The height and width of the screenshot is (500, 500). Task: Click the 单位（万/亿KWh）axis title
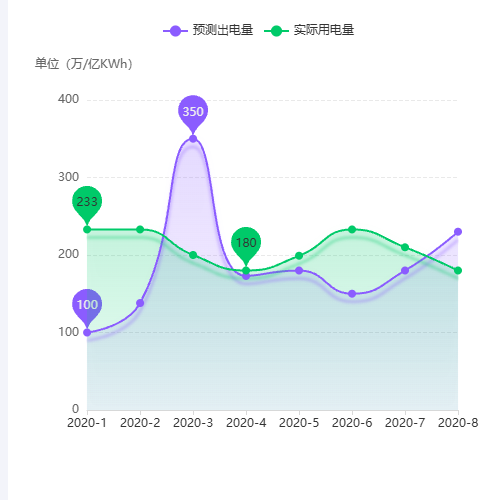(x=84, y=63)
